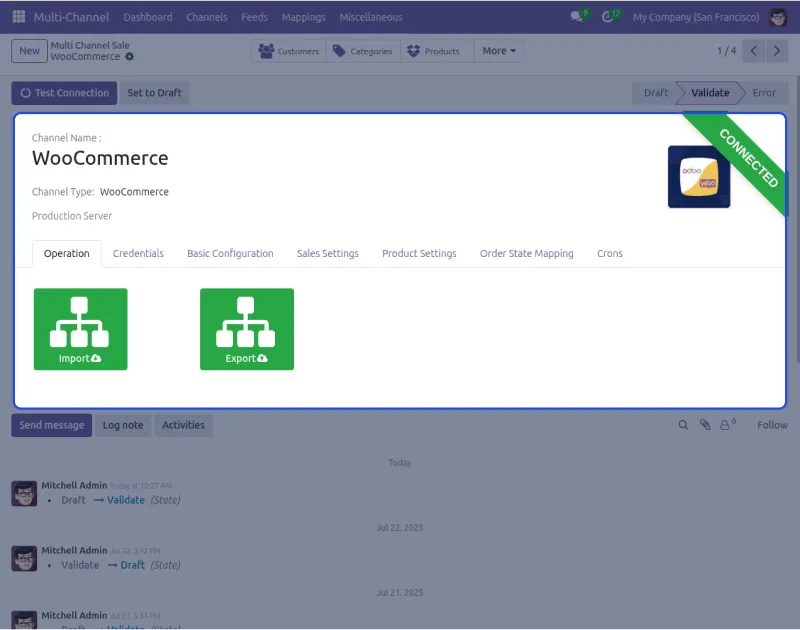Click the Follow link
The width and height of the screenshot is (800, 630).
pyautogui.click(x=771, y=425)
